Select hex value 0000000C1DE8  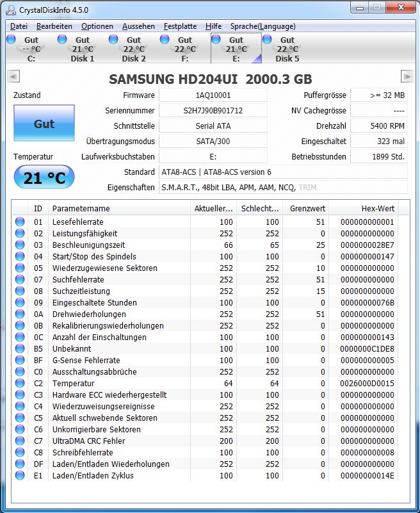pyautogui.click(x=367, y=348)
